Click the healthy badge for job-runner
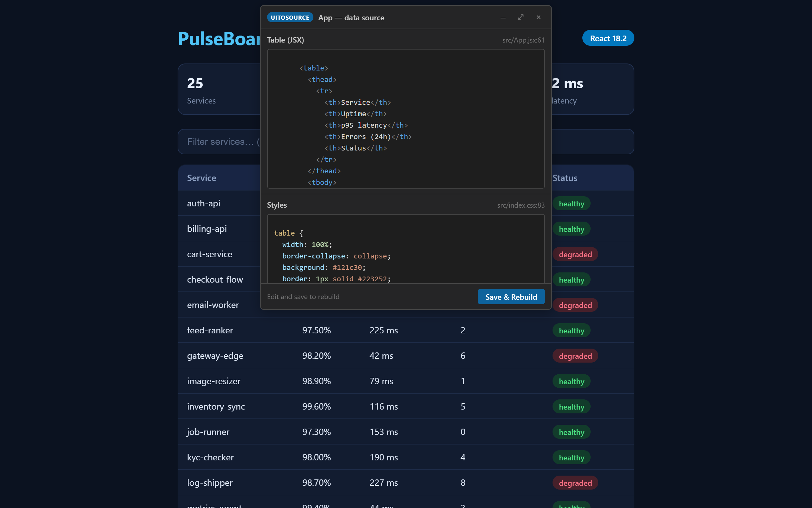 point(572,432)
